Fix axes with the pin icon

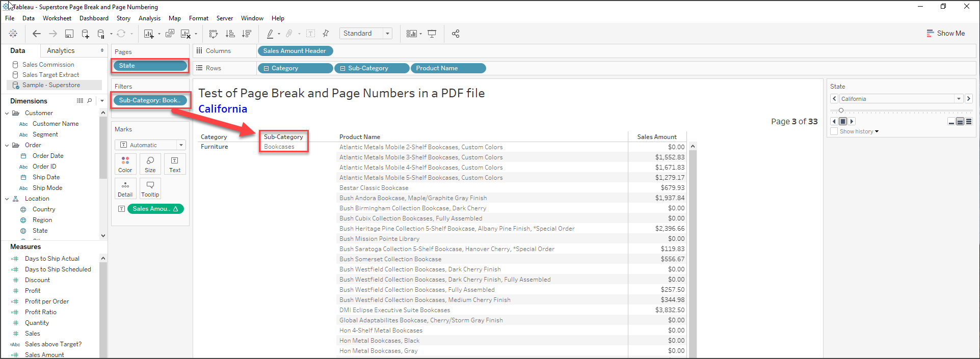click(x=326, y=34)
